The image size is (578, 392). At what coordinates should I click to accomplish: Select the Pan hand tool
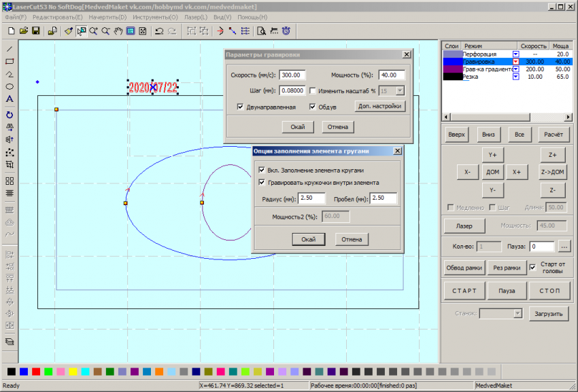tap(118, 31)
